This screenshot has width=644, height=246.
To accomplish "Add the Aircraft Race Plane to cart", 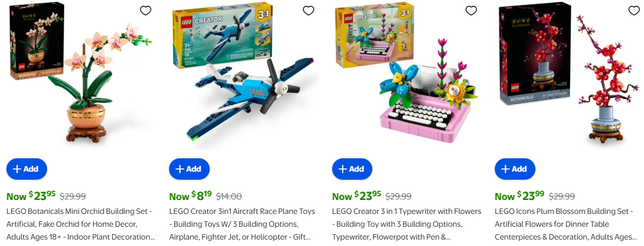I will pos(189,169).
